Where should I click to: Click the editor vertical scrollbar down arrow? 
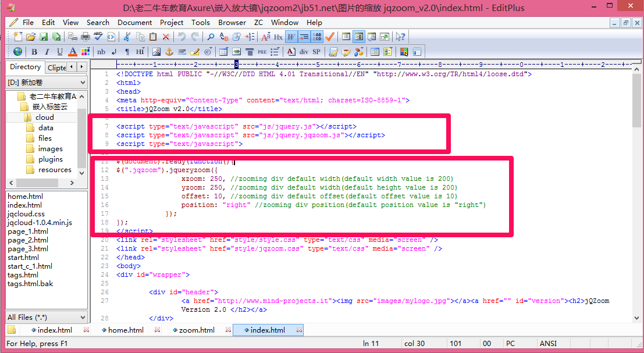(x=636, y=318)
